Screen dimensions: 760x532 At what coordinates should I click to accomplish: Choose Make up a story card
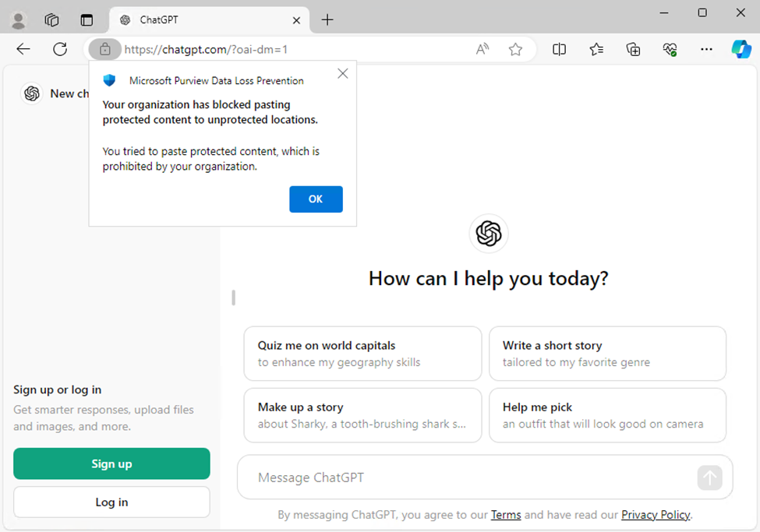point(362,415)
